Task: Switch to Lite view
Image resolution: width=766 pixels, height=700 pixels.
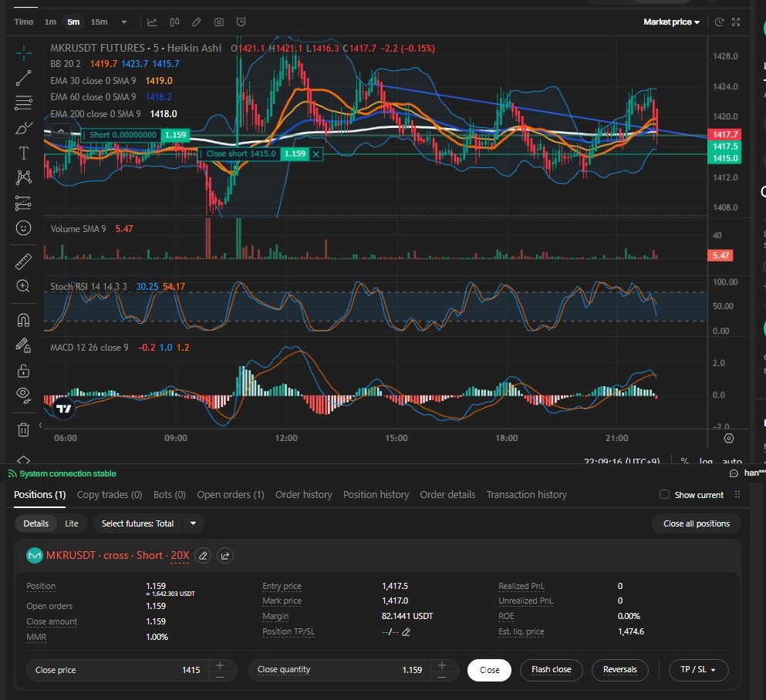Action: (71, 523)
